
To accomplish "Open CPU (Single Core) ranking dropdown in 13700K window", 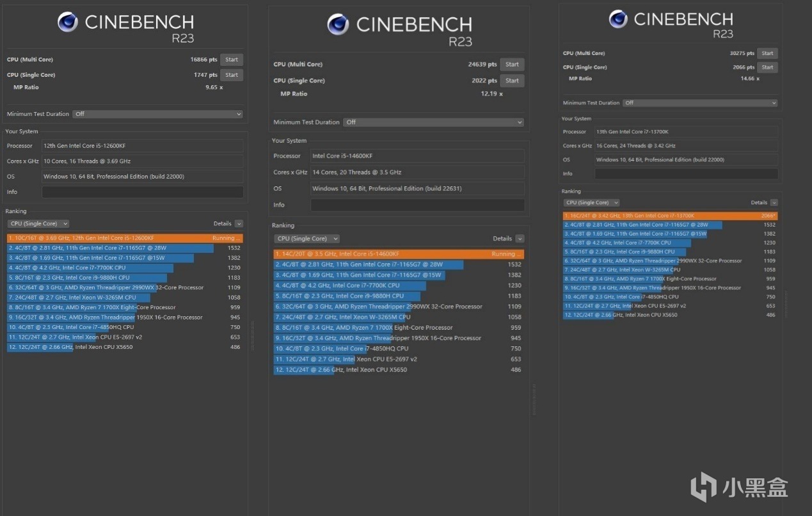I will pos(591,202).
